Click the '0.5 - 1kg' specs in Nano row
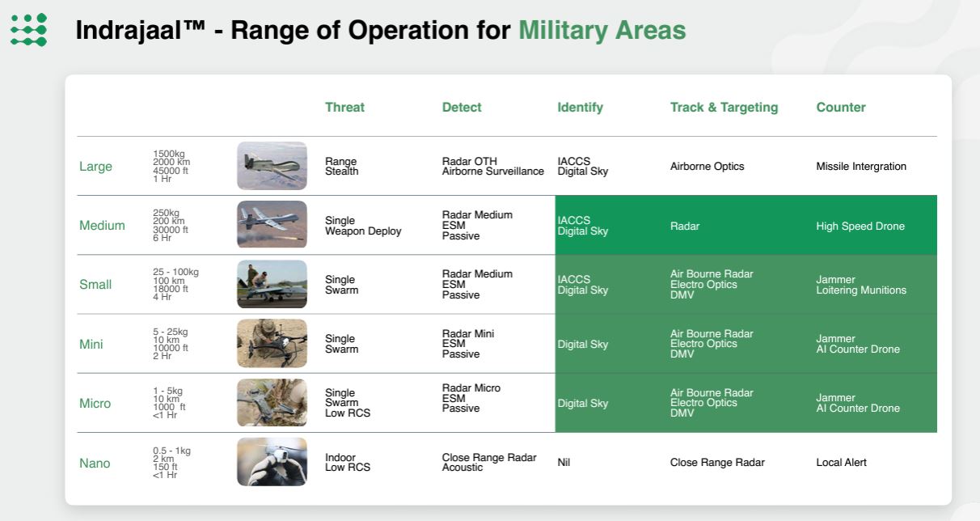980x521 pixels. tap(171, 463)
